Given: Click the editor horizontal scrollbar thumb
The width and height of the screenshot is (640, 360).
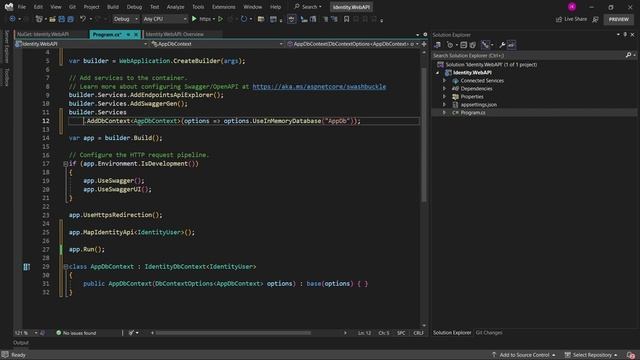Looking at the screenshot, I should pyautogui.click(x=233, y=333).
